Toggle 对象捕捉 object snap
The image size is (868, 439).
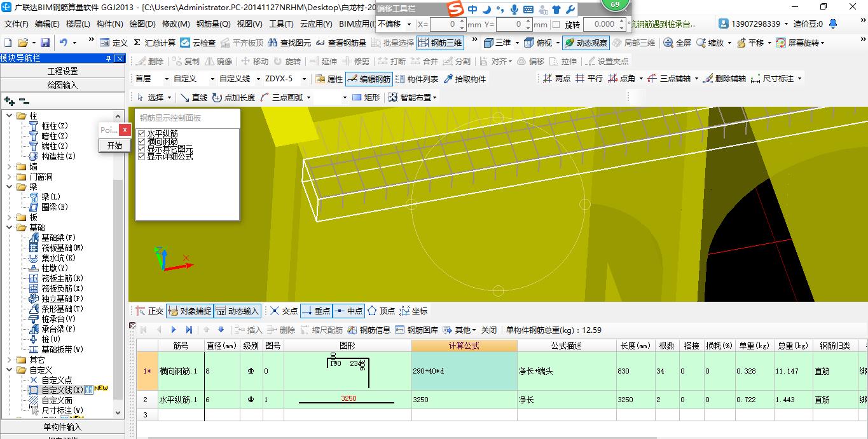pos(189,311)
